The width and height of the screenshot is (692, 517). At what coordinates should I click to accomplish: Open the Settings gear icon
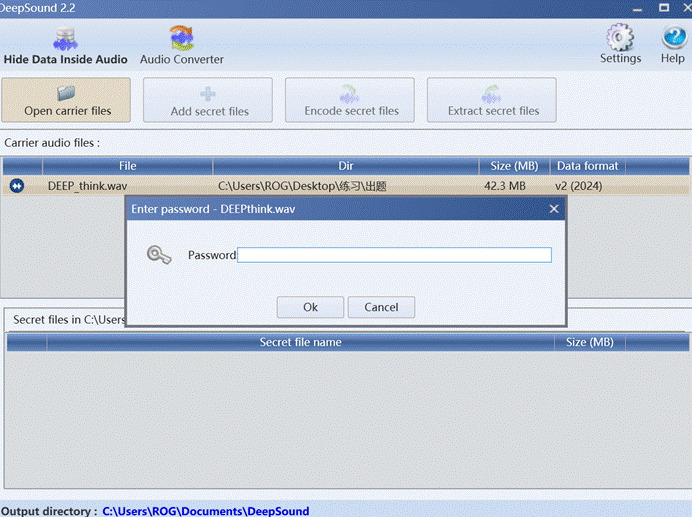tap(620, 37)
